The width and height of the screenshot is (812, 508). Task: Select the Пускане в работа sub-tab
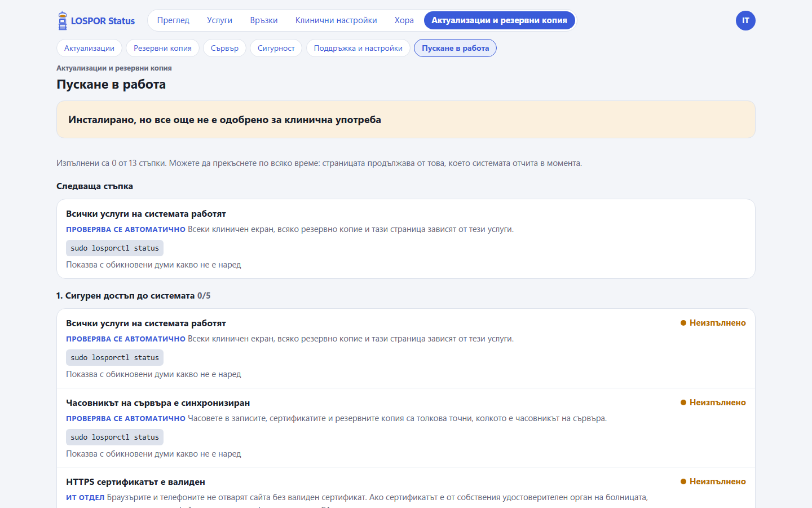pyautogui.click(x=456, y=48)
